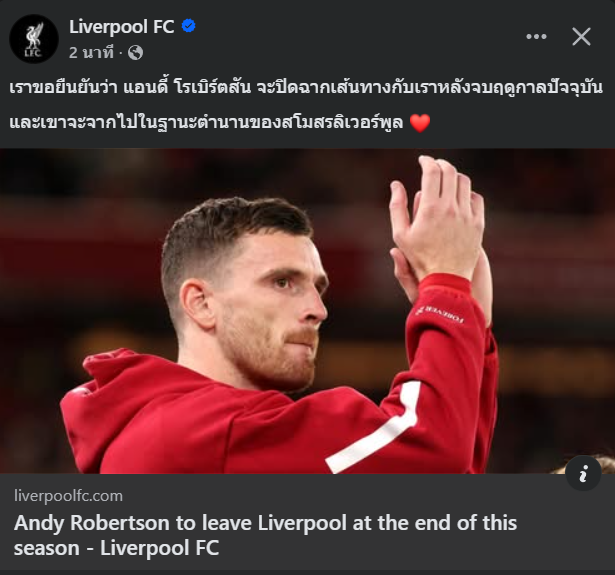Click the FOREVER text on the sleeve
This screenshot has width=615, height=575.
point(440,314)
